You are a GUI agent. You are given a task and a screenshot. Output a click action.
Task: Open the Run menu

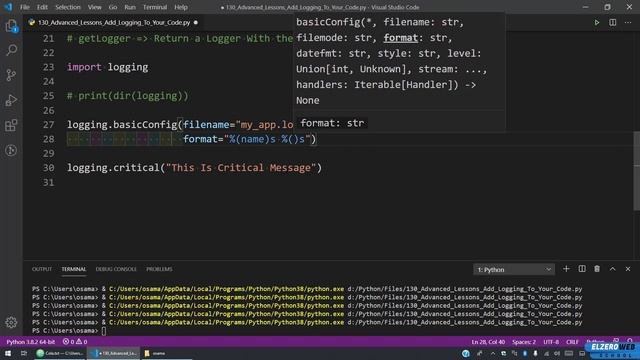tap(130, 7)
